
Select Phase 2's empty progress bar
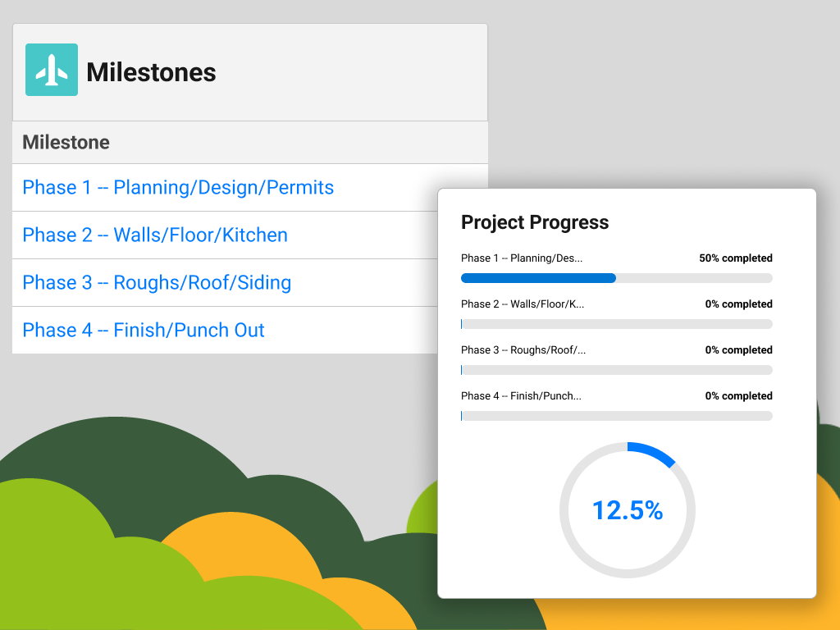tap(616, 324)
